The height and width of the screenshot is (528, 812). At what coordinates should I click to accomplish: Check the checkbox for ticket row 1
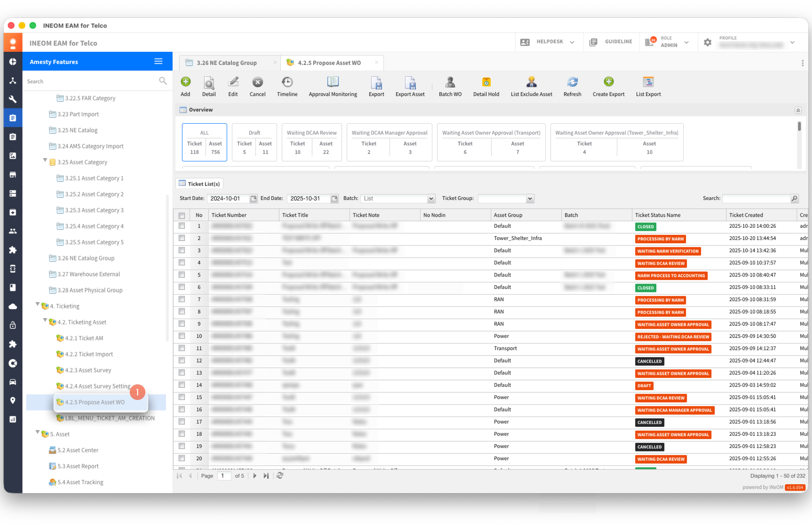(x=182, y=226)
